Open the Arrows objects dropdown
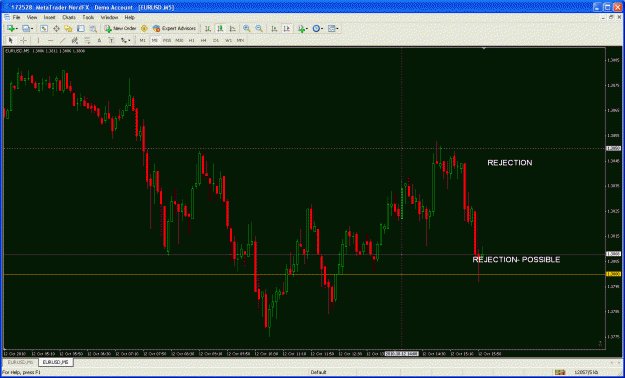This screenshot has height=378, width=625. pyautogui.click(x=126, y=40)
